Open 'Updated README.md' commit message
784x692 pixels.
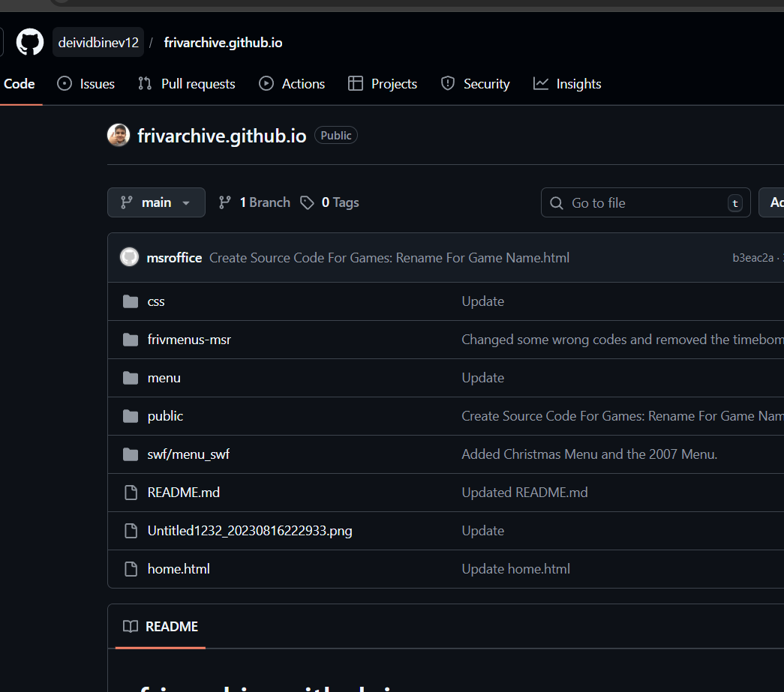[x=524, y=493]
